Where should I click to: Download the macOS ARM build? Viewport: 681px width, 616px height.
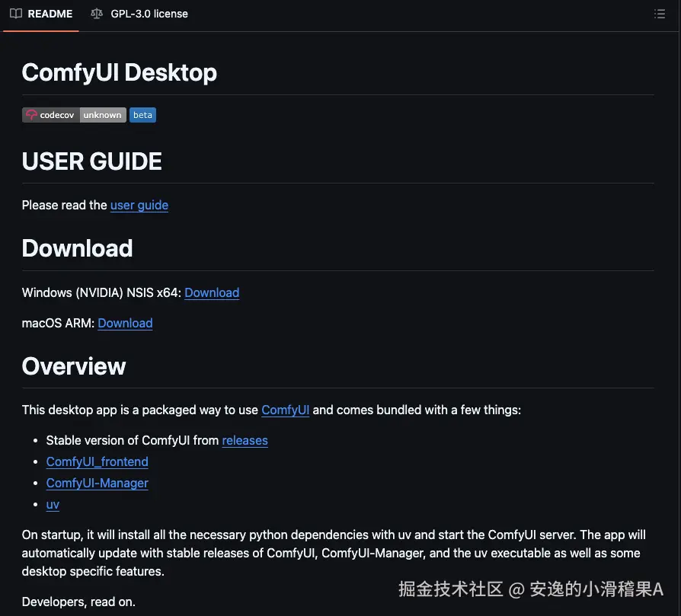[125, 323]
